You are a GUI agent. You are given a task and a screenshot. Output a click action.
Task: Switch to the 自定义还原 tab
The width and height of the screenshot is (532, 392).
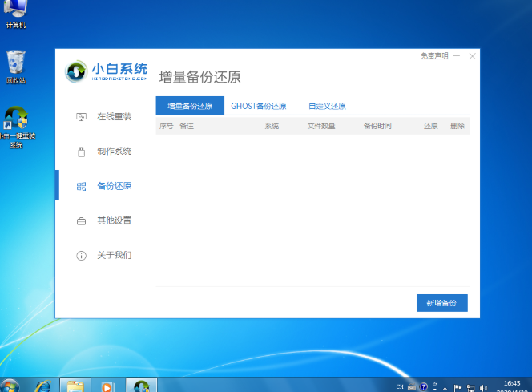tap(327, 106)
